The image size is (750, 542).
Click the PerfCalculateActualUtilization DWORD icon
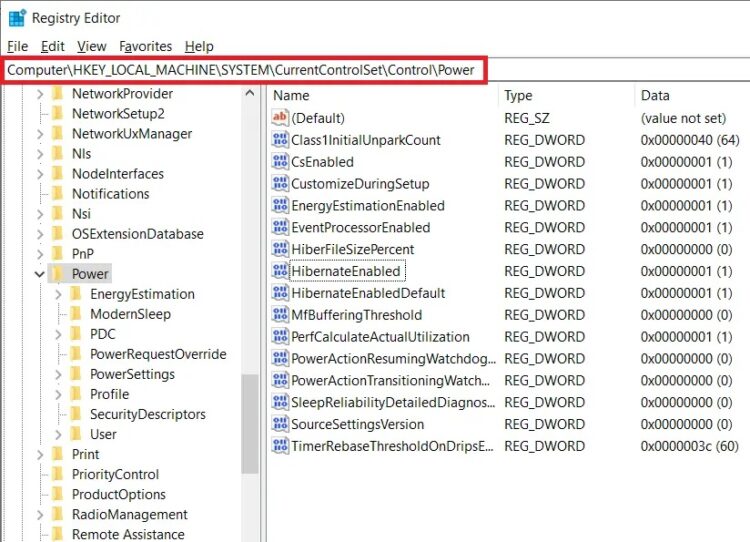tap(280, 336)
